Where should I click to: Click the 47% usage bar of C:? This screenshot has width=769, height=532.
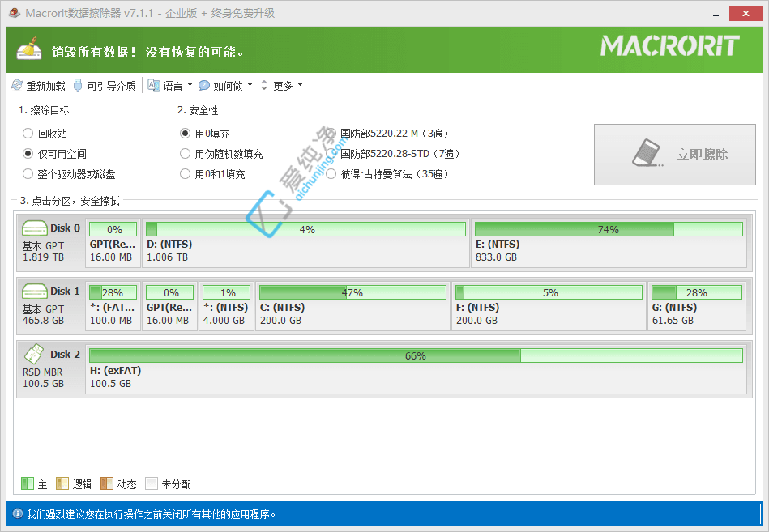tap(352, 292)
